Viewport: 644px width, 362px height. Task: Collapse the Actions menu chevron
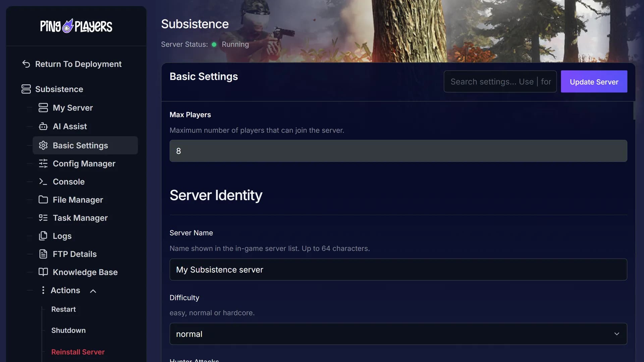point(93,291)
